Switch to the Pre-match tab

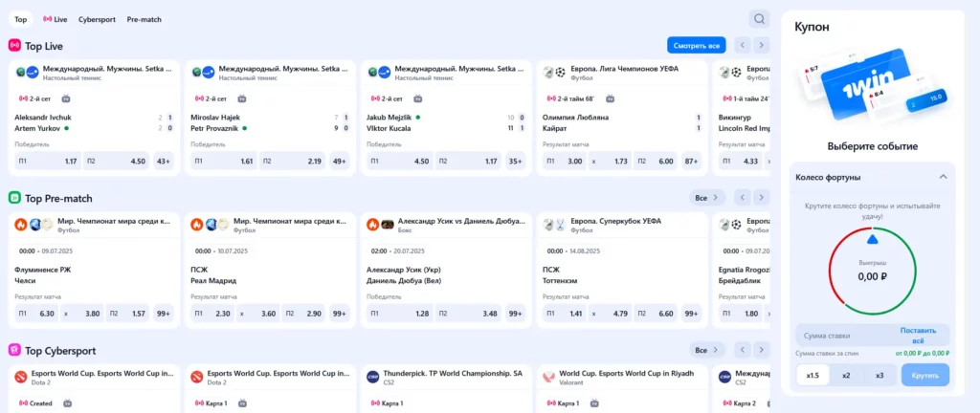tap(144, 19)
